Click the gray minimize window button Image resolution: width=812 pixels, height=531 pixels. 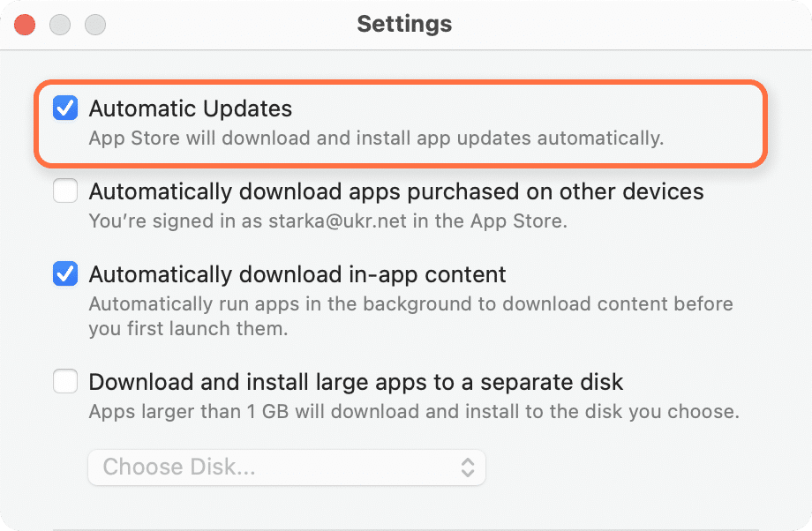(x=59, y=25)
